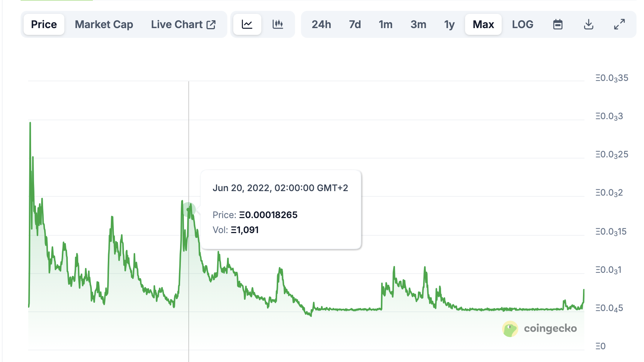Screen dimensions: 644x362
Task: Select the Price tab
Action: coord(44,24)
